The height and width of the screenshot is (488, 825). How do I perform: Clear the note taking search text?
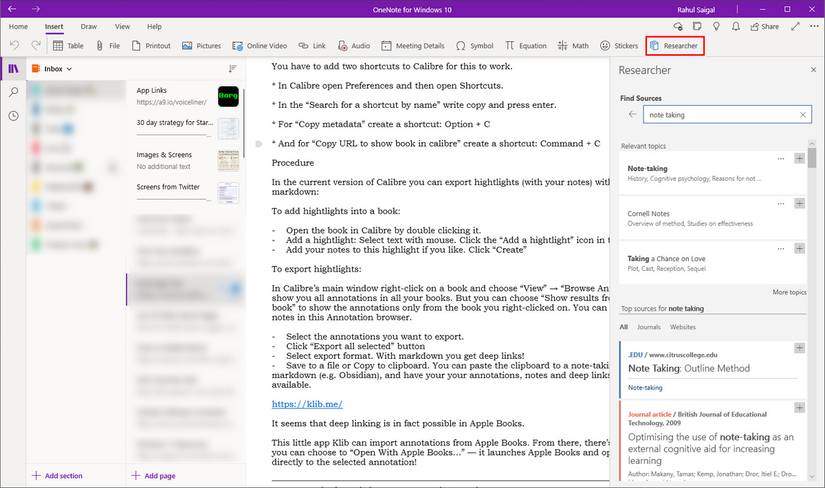click(x=803, y=115)
